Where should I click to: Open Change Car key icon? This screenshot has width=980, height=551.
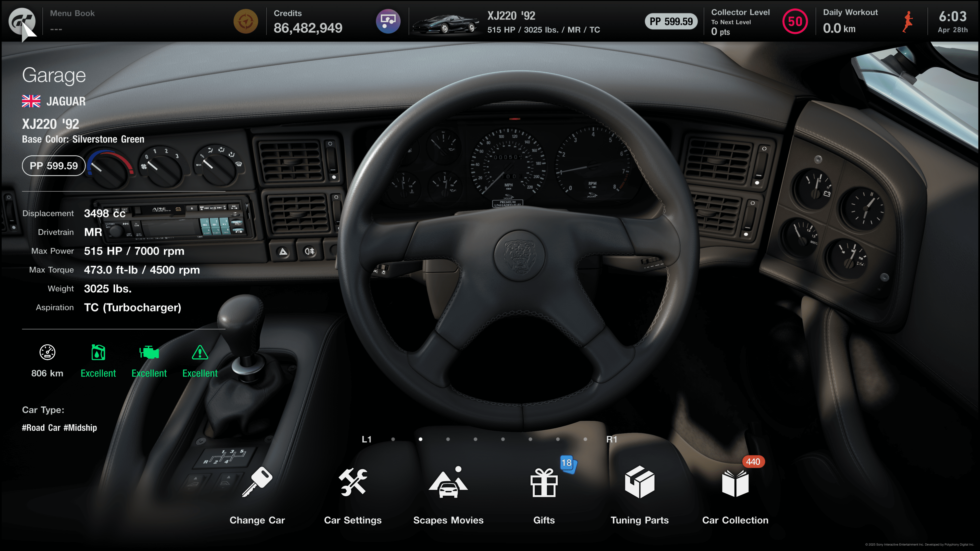tap(257, 482)
